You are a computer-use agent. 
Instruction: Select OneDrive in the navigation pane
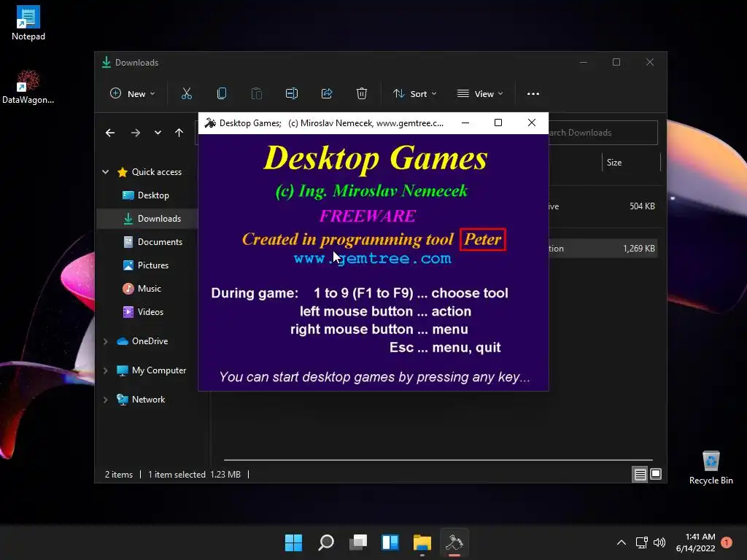click(150, 341)
